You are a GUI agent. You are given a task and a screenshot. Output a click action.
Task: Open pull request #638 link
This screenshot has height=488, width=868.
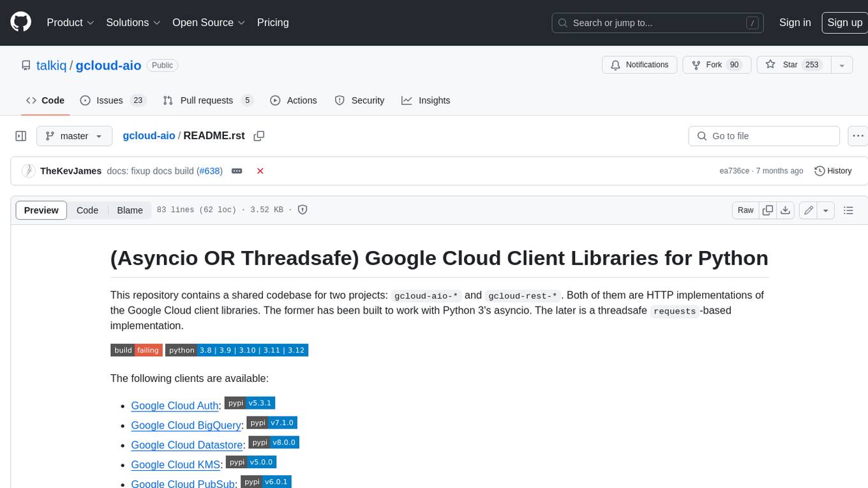[210, 171]
